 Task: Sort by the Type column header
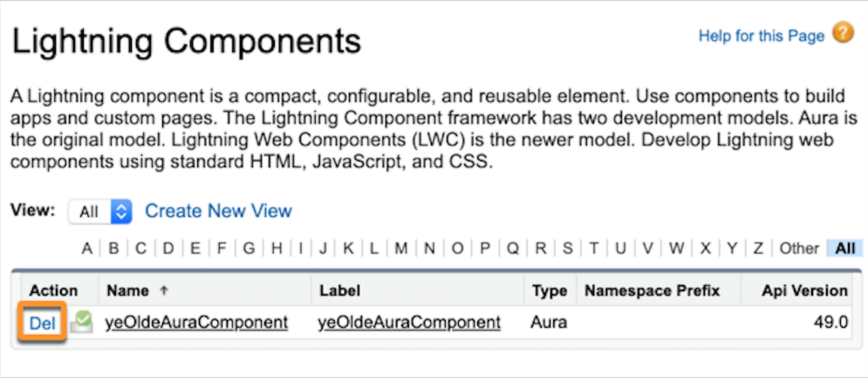(x=549, y=290)
